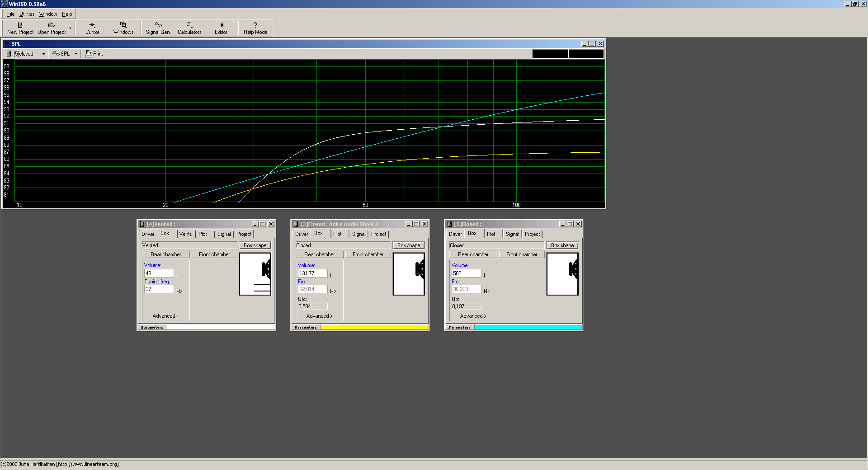Screen dimensions: 868x470
Task: Open the Utilities menu
Action: click(27, 14)
